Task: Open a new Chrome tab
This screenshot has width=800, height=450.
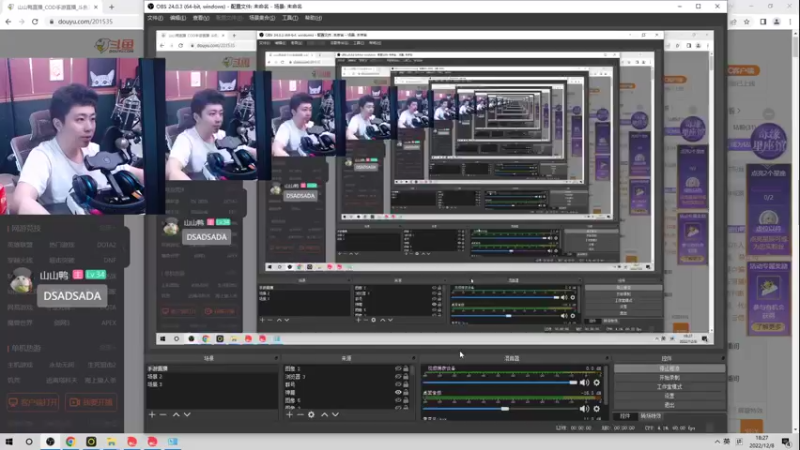Action: coord(111,7)
